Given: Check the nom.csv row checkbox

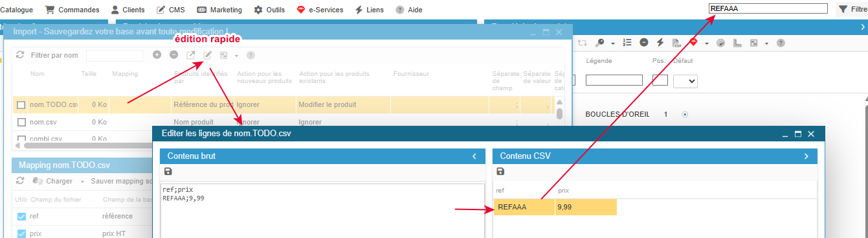Looking at the screenshot, I should point(21,122).
